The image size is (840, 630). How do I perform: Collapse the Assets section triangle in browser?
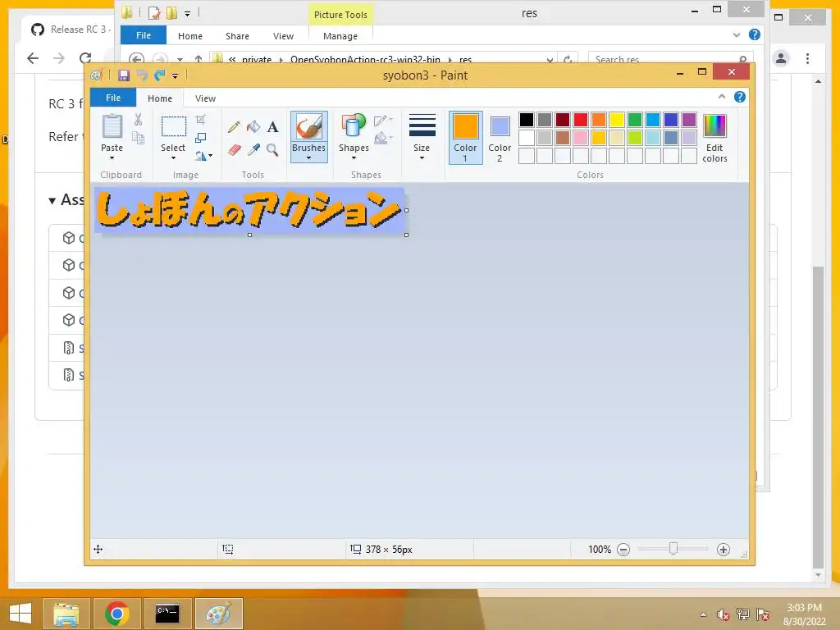(52, 201)
